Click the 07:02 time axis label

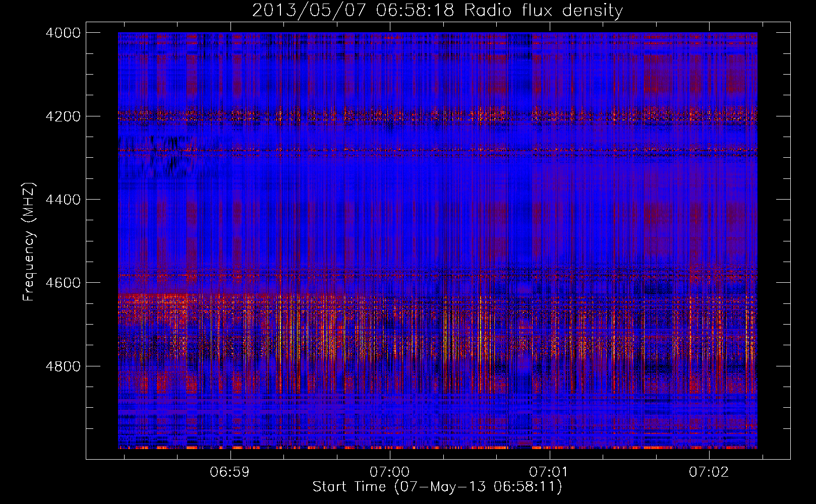[709, 472]
